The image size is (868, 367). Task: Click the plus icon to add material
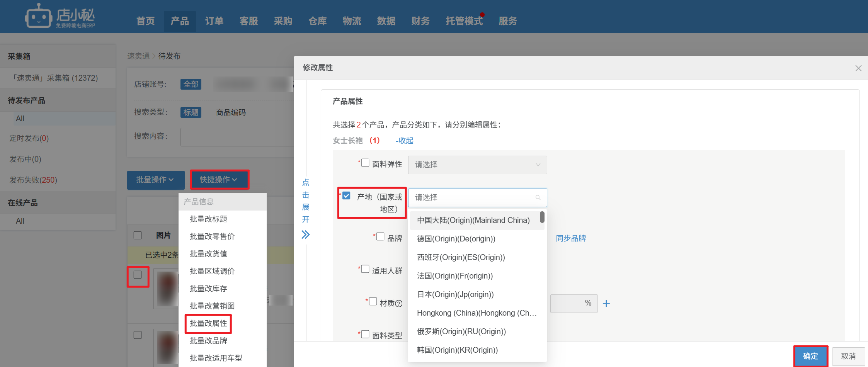coord(606,303)
